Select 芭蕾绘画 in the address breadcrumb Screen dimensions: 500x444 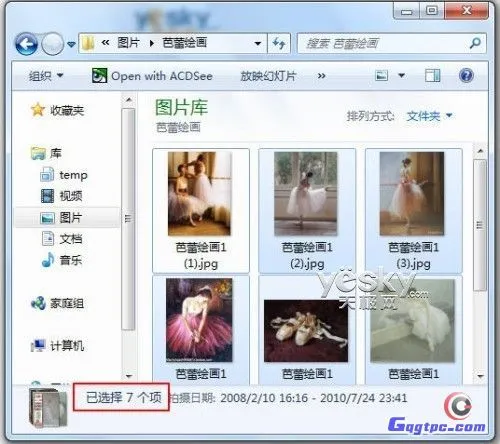tap(185, 43)
